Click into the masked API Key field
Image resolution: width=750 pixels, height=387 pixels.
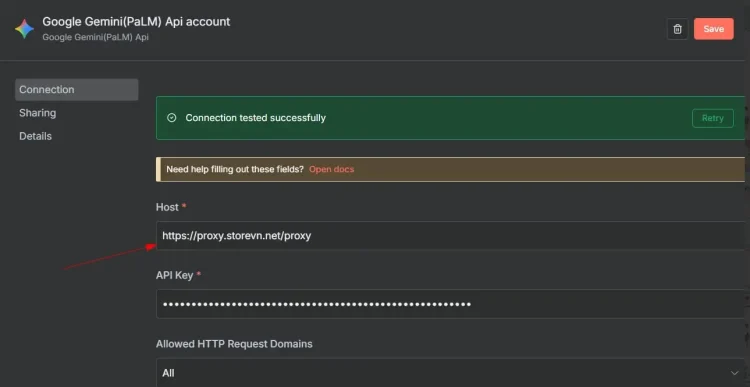(451, 304)
